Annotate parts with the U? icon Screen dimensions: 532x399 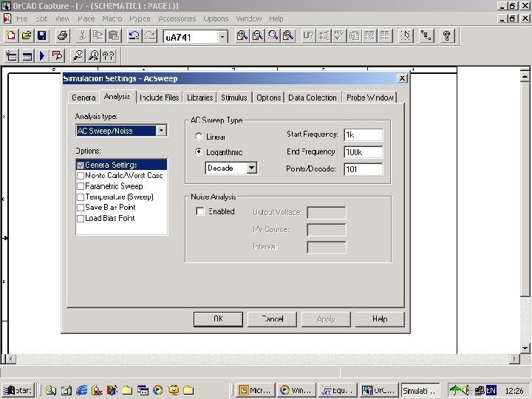[x=308, y=35]
